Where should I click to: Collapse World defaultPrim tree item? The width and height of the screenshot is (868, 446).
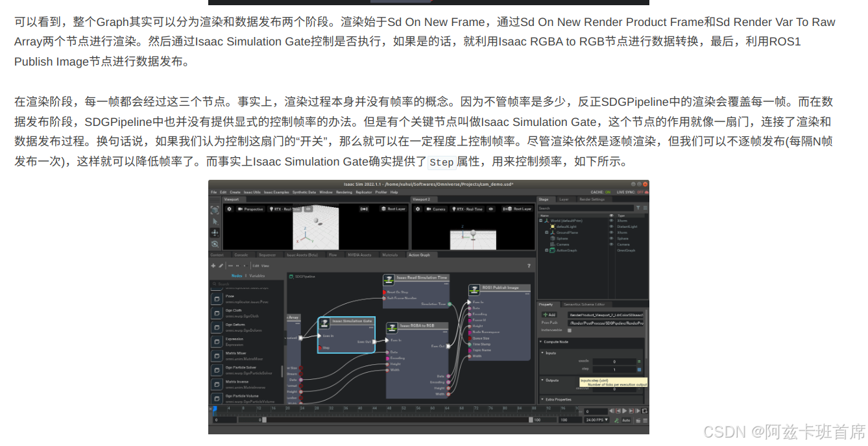pyautogui.click(x=540, y=221)
